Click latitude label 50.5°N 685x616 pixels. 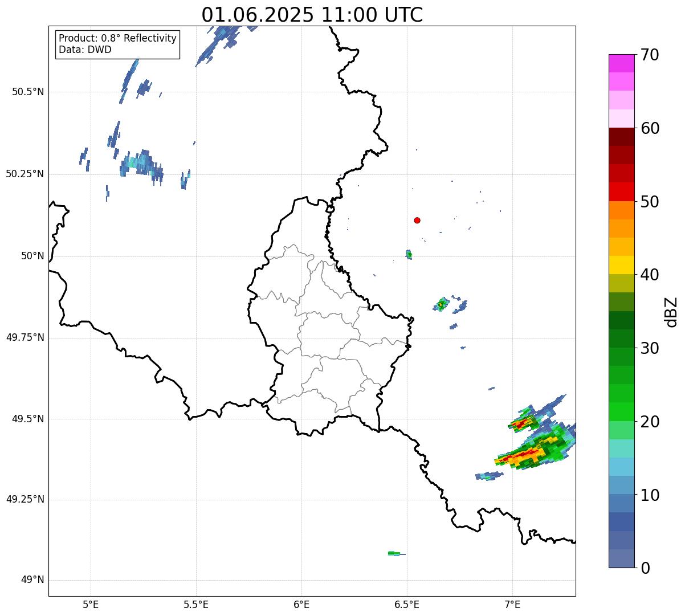[x=28, y=92]
